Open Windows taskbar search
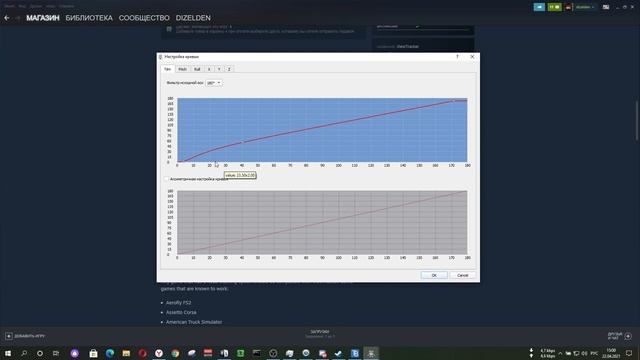The height and width of the screenshot is (360, 640). click(24, 353)
